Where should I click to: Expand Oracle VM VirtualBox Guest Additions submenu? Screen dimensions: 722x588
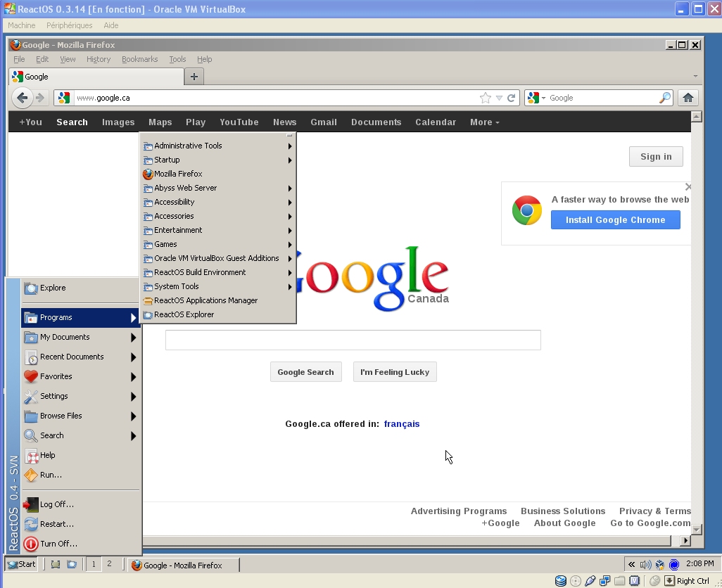click(218, 258)
